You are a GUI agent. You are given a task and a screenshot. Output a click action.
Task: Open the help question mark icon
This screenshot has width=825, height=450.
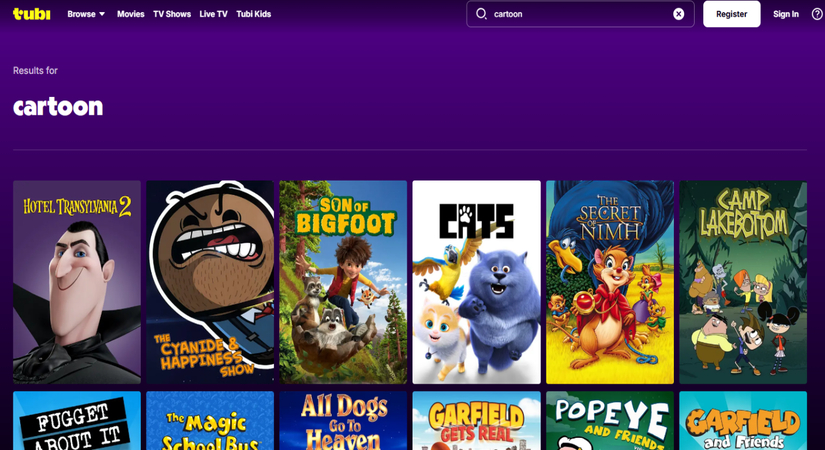pos(817,14)
